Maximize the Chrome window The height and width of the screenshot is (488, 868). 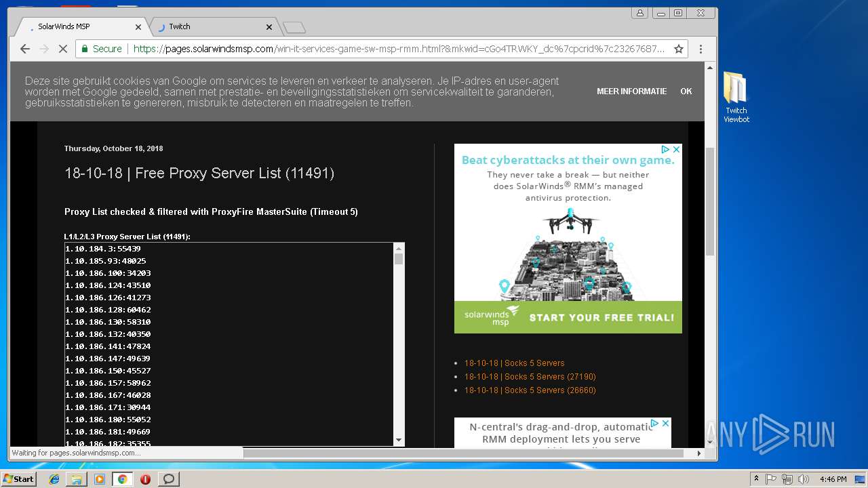click(x=677, y=13)
